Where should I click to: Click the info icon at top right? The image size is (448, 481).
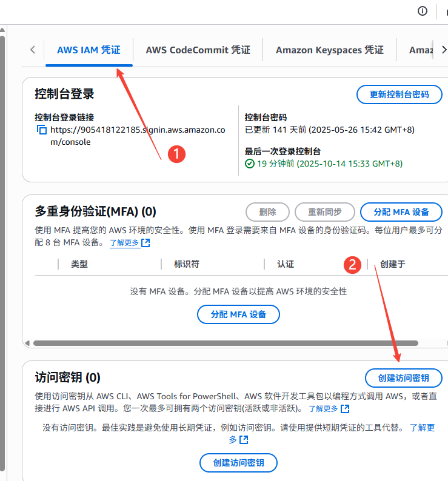tap(423, 11)
